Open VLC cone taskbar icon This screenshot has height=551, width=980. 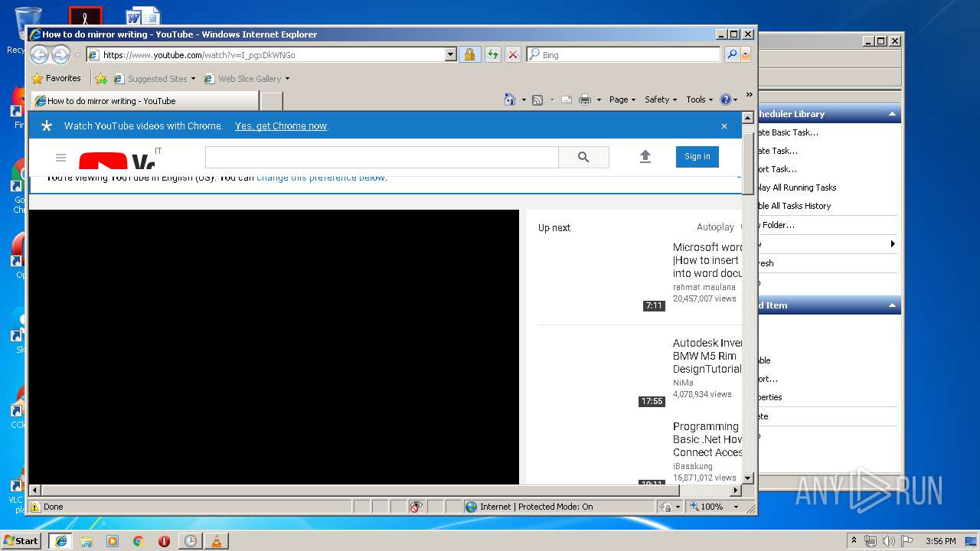click(x=216, y=540)
